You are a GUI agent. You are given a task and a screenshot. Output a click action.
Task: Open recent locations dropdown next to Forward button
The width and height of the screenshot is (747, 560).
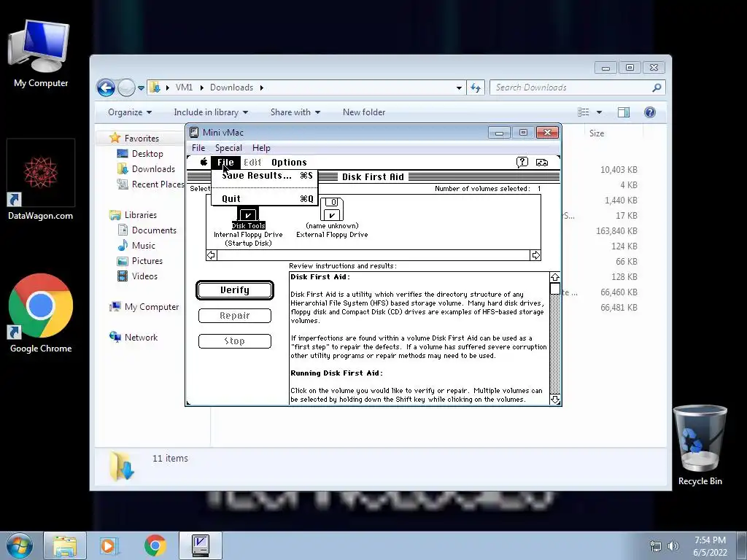[141, 87]
